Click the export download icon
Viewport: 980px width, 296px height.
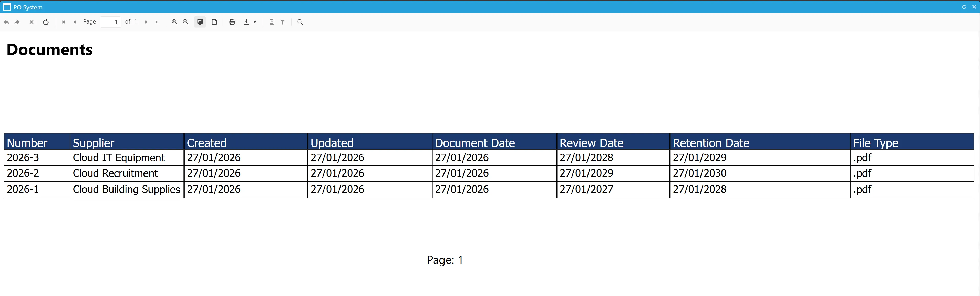tap(246, 22)
